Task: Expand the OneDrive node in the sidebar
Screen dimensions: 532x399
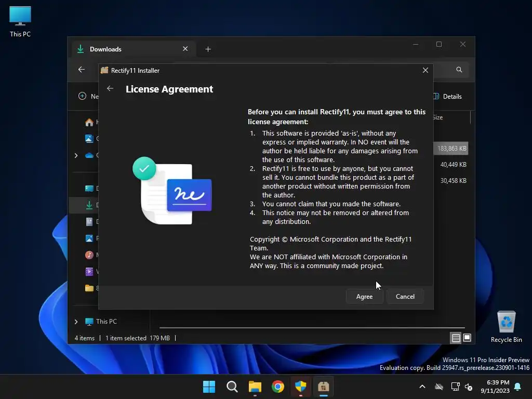Action: (x=76, y=155)
